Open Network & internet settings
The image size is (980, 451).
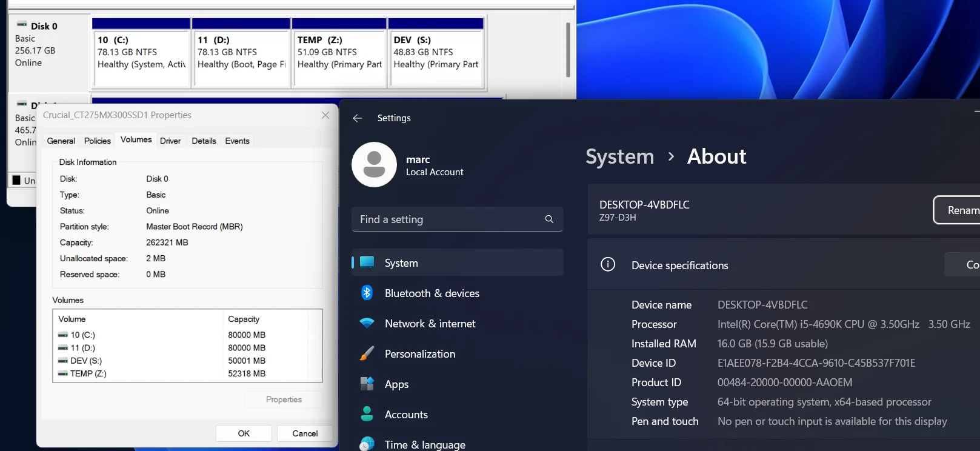click(x=458, y=323)
